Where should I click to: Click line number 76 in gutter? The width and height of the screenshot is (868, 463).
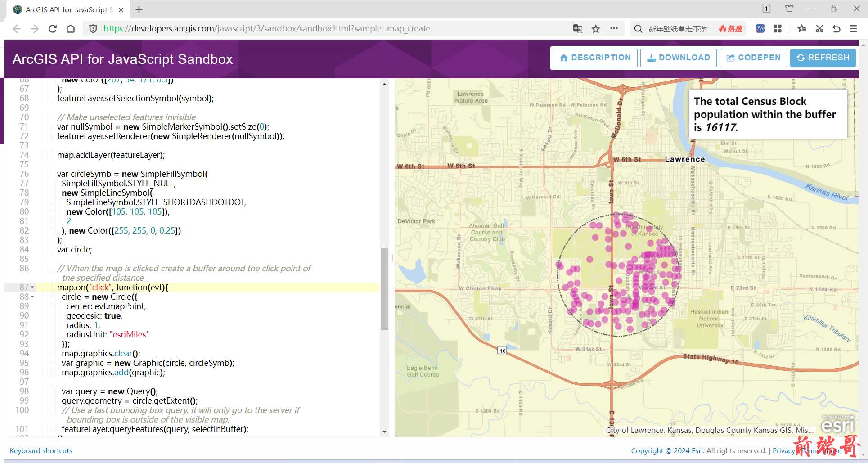24,174
